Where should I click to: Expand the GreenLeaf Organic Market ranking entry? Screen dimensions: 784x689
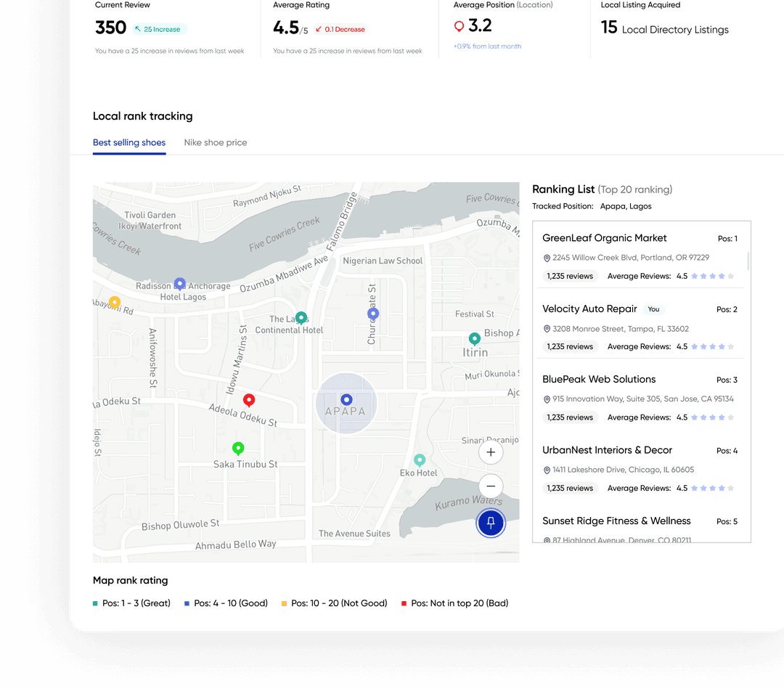pyautogui.click(x=604, y=238)
